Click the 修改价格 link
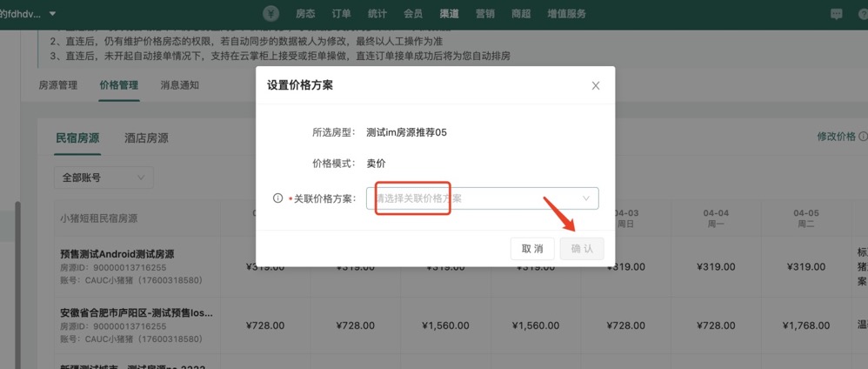868x369 pixels. tap(835, 137)
